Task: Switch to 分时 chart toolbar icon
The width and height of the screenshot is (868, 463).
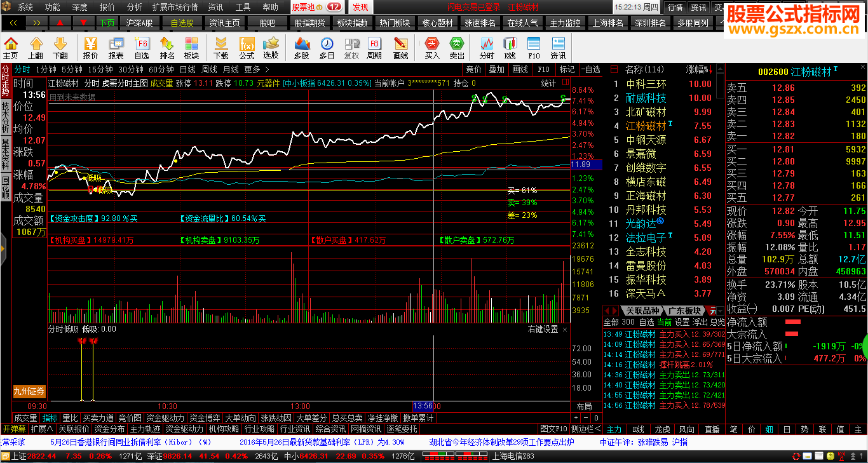Action: 487,48
